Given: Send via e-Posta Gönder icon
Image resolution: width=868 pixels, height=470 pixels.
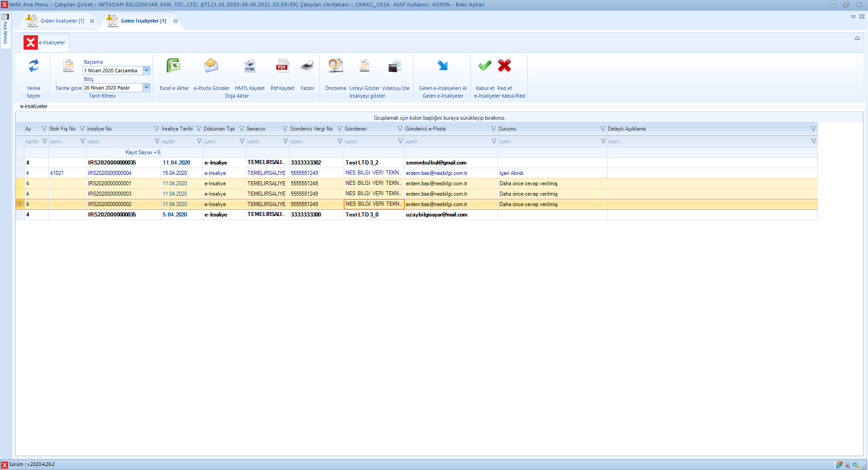Looking at the screenshot, I should click(x=211, y=66).
